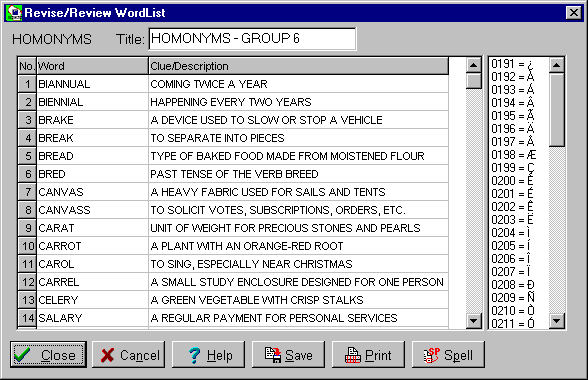Click the character code list down arrow
Screen dimensions: 588x380
click(556, 321)
